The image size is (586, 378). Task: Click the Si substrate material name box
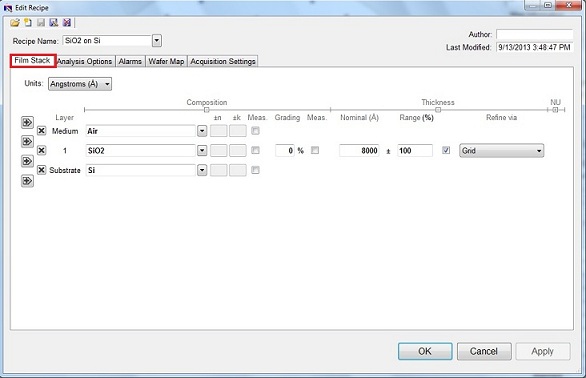coord(141,170)
